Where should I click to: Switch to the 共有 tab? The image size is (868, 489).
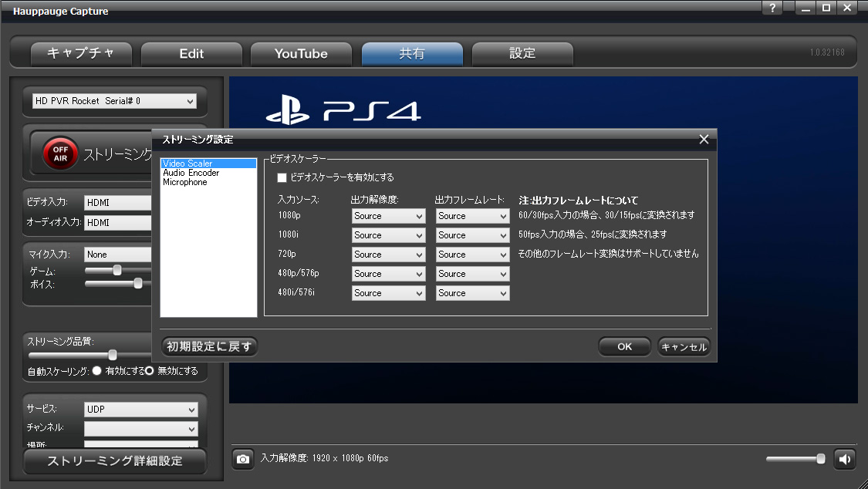click(x=412, y=54)
